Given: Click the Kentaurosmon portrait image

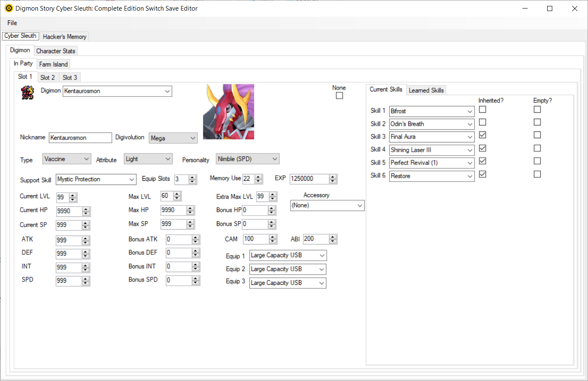Looking at the screenshot, I should (228, 112).
